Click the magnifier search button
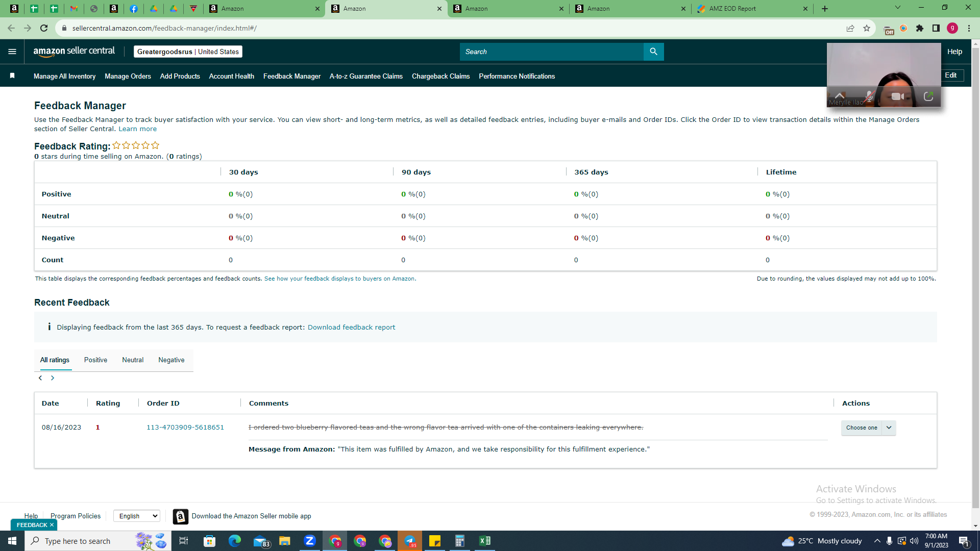Screen dimensions: 980x551 click(x=653, y=52)
